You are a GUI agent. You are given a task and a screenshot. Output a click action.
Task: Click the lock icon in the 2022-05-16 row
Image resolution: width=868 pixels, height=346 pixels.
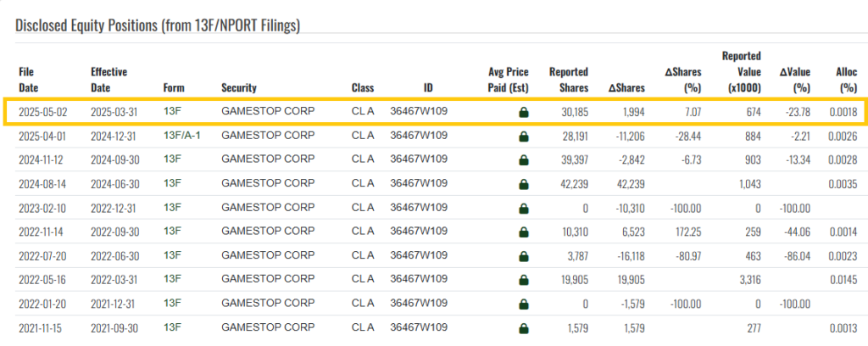523,281
